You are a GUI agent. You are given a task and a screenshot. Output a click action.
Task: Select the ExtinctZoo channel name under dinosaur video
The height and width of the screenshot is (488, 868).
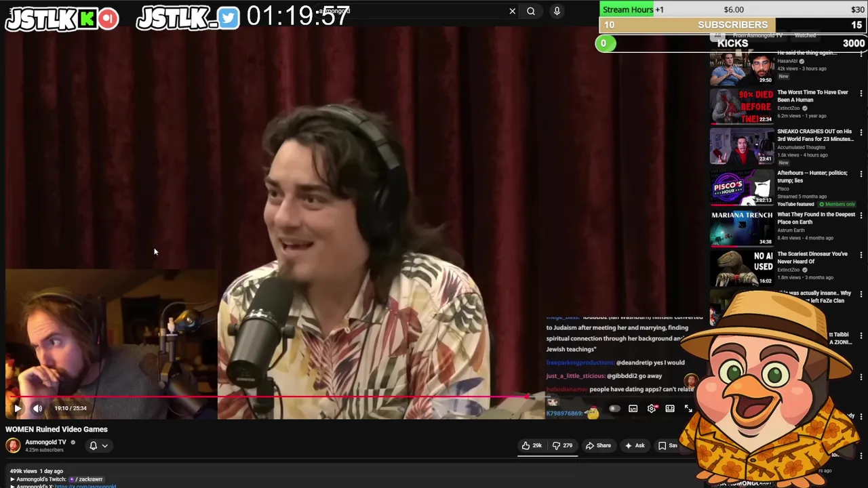coord(789,270)
